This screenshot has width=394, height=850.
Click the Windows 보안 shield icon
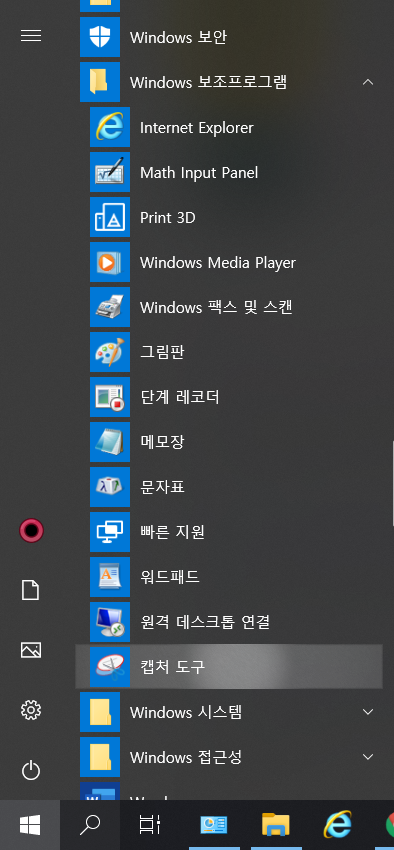[x=100, y=37]
